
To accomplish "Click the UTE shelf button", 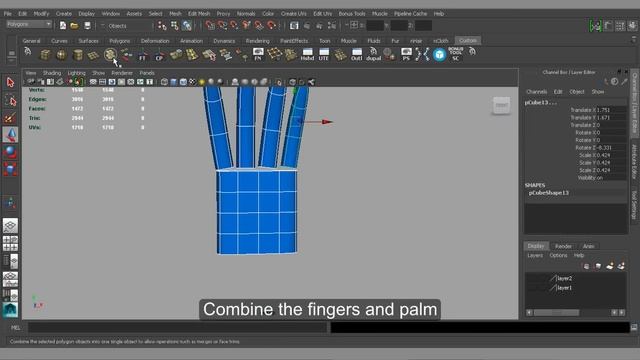I will (324, 54).
